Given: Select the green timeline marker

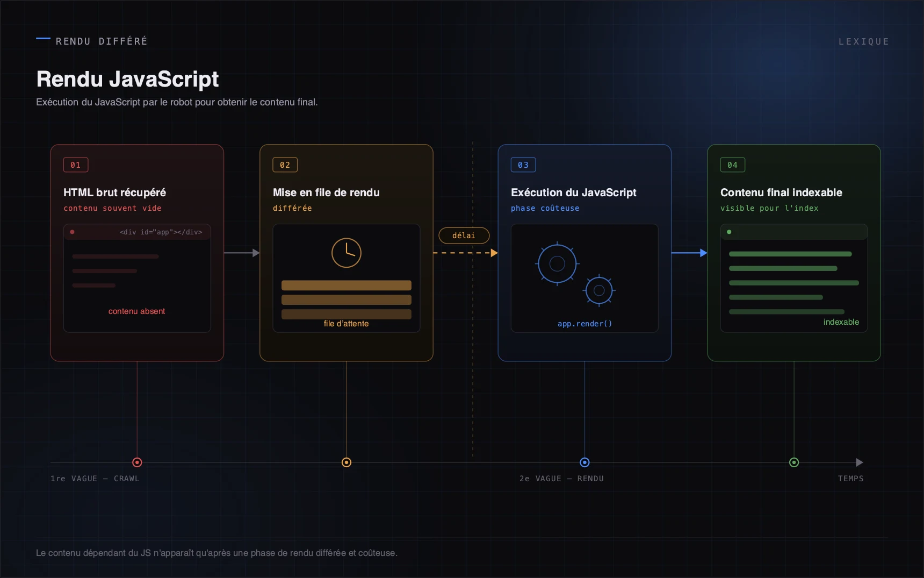Looking at the screenshot, I should click(x=794, y=462).
